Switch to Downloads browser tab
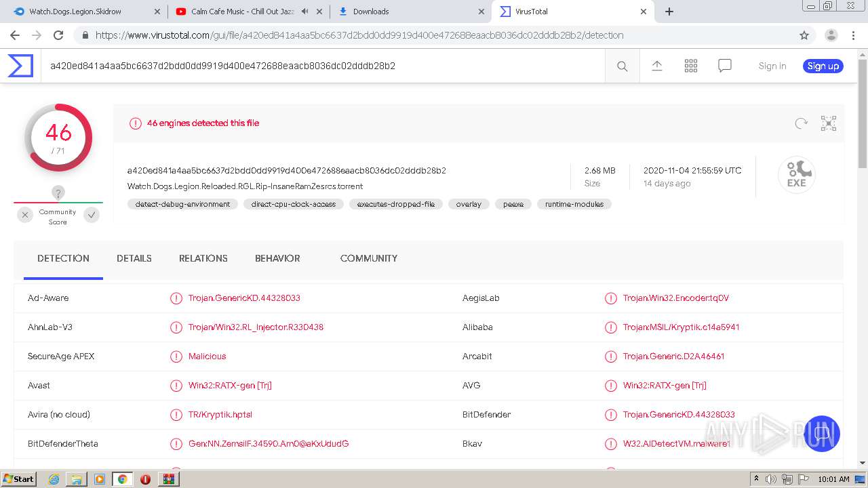Image resolution: width=868 pixels, height=488 pixels. [411, 12]
